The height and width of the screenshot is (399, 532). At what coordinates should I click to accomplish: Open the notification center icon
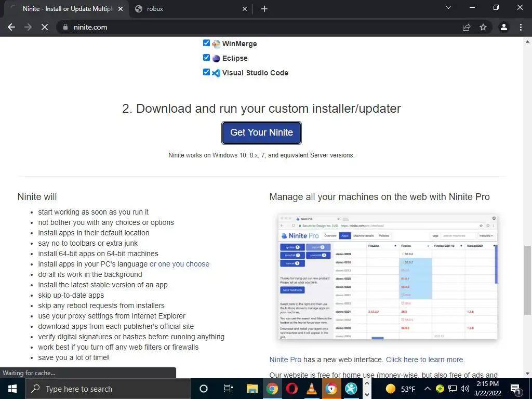(x=515, y=389)
